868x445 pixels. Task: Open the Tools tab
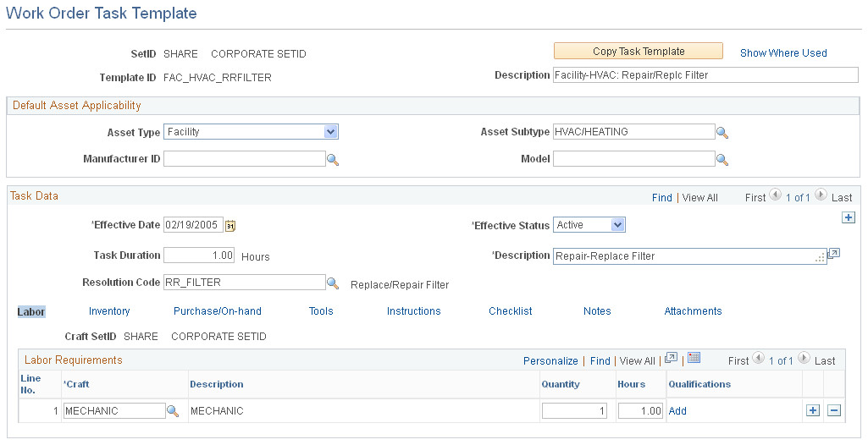point(321,311)
